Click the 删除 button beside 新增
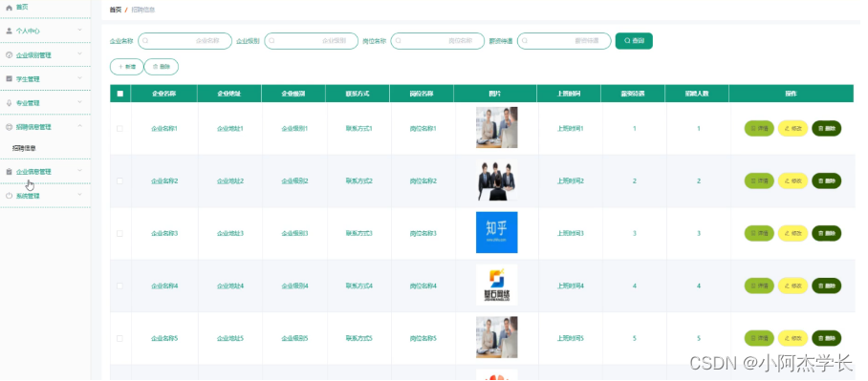This screenshot has height=381, width=868. [162, 67]
